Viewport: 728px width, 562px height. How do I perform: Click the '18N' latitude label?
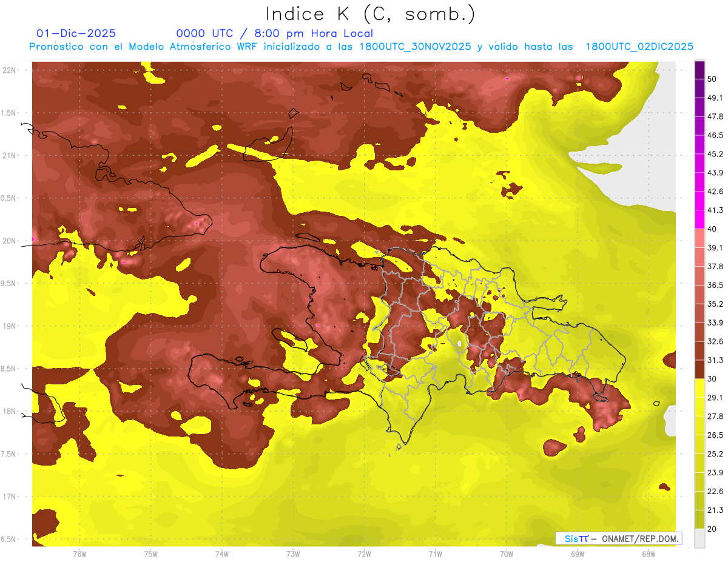click(10, 411)
